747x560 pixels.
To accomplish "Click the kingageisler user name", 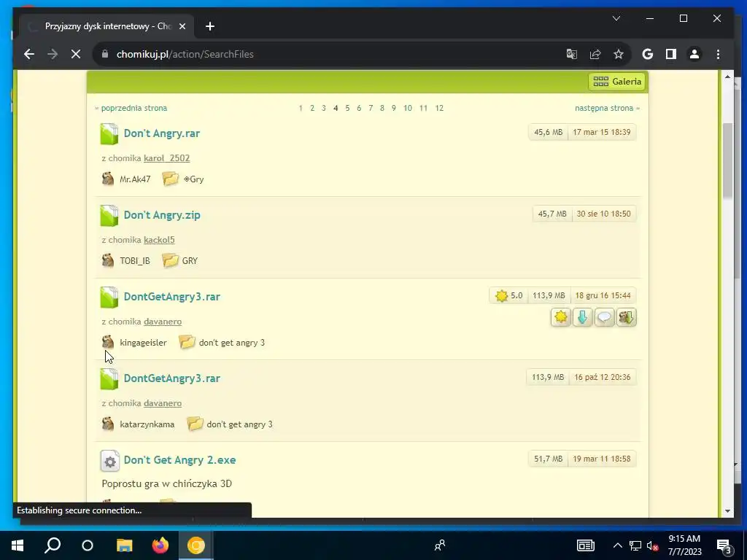I will point(143,343).
